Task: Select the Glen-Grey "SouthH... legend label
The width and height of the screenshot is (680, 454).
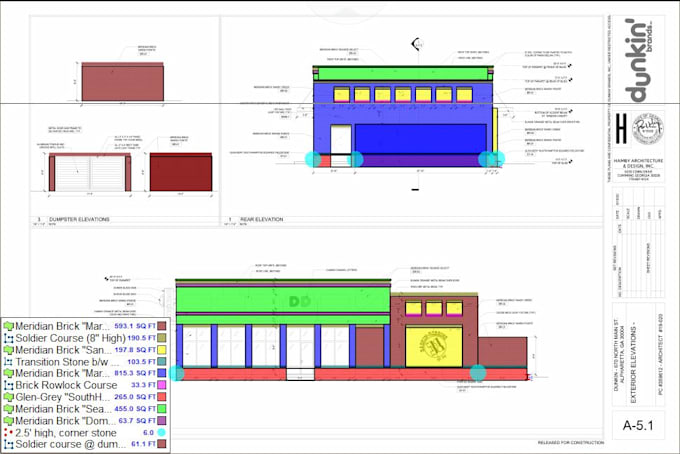Action: [63, 397]
